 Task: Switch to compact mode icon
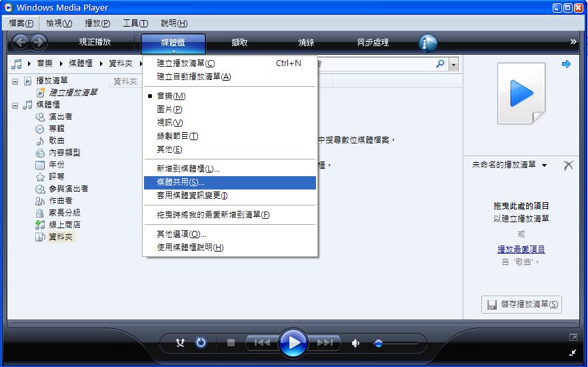573,352
